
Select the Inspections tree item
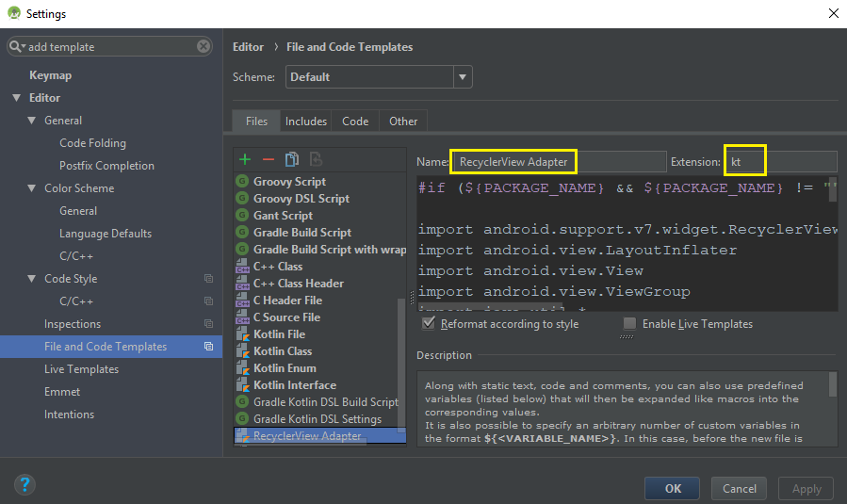pos(73,323)
